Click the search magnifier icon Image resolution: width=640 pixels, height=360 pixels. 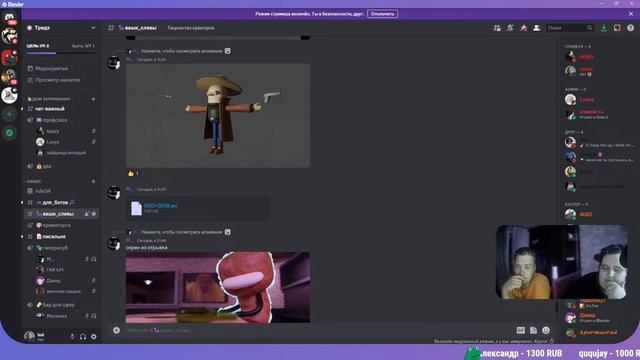tap(589, 28)
